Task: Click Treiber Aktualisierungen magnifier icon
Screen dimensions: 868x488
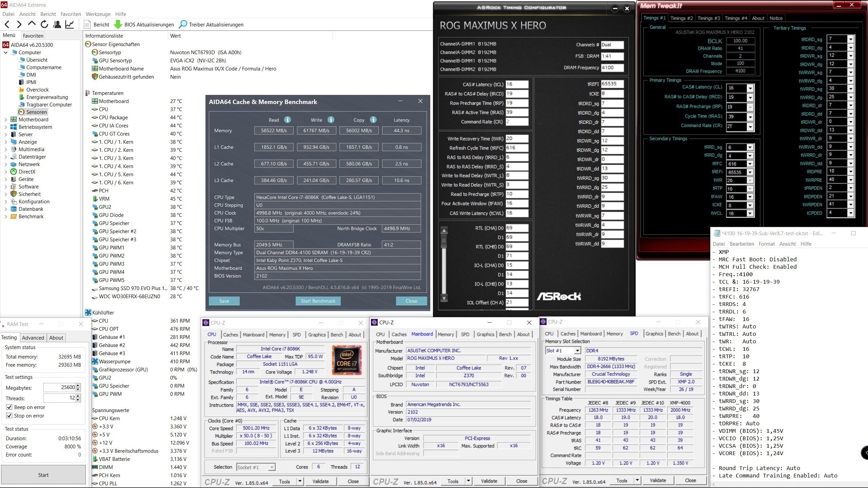Action: (183, 24)
